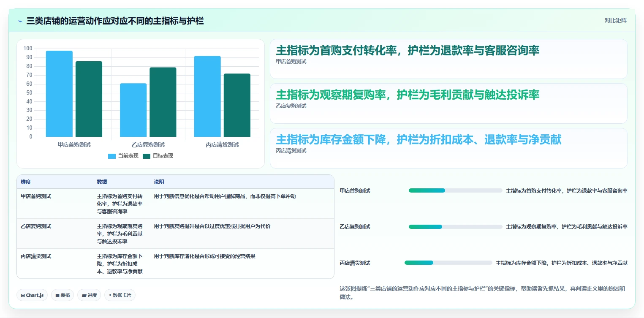Click the 乙店复购测试 chart axis label
Image resolution: width=644 pixels, height=318 pixels.
coord(148,144)
